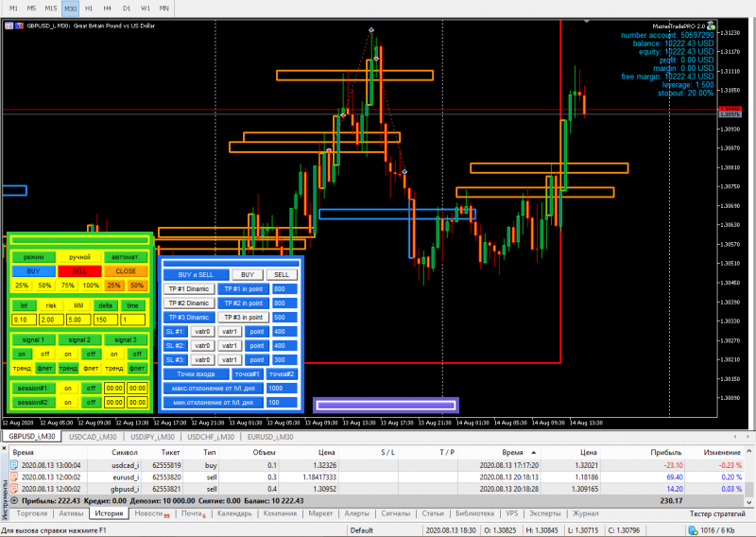Click the orange CLOSE button
Screen dimensions: 756x537
coord(126,271)
